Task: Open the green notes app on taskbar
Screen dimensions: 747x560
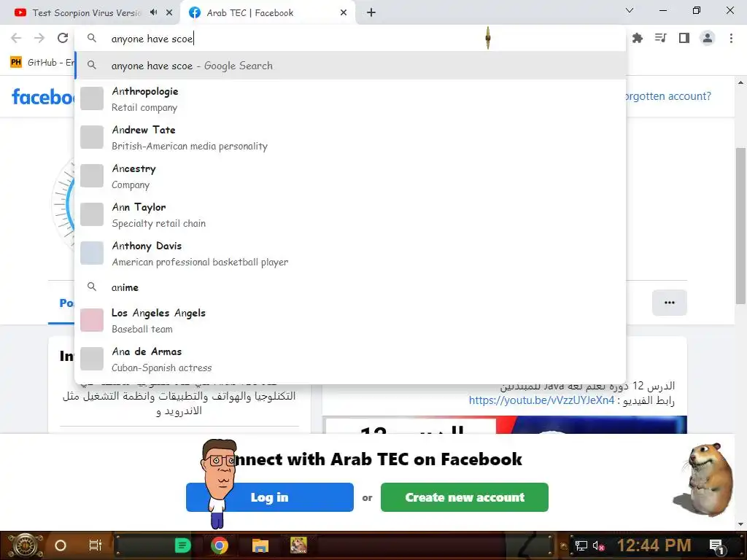Action: 182,545
